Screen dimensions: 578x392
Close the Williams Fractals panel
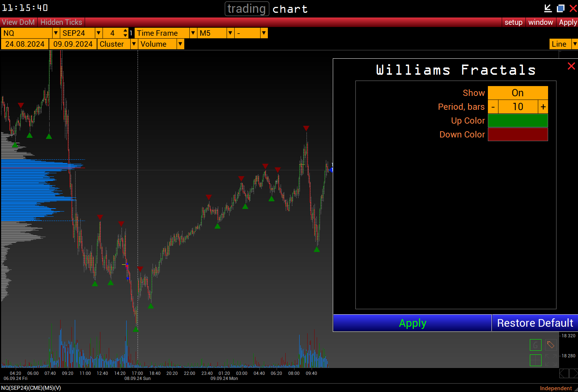[571, 66]
